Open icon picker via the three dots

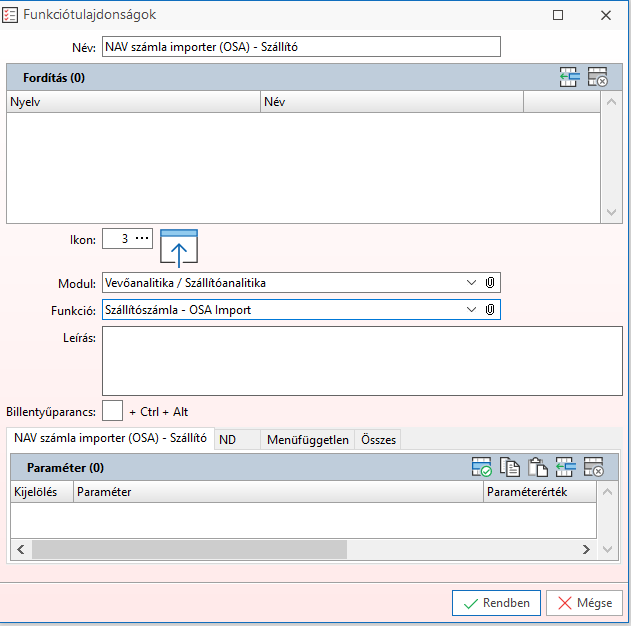(x=142, y=238)
